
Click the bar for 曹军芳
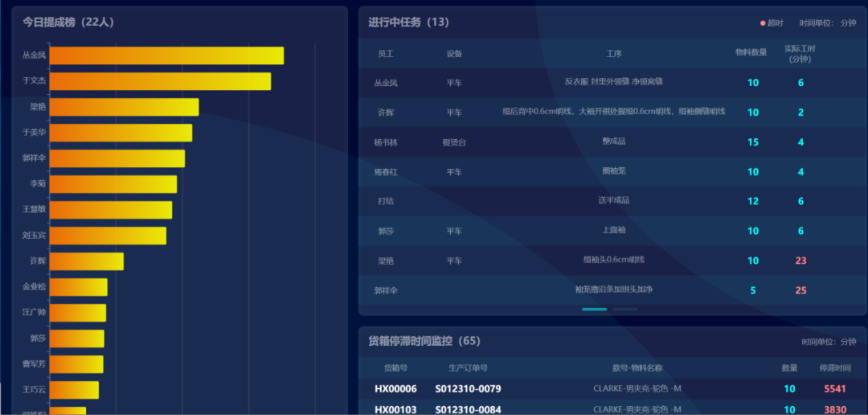tap(76, 364)
